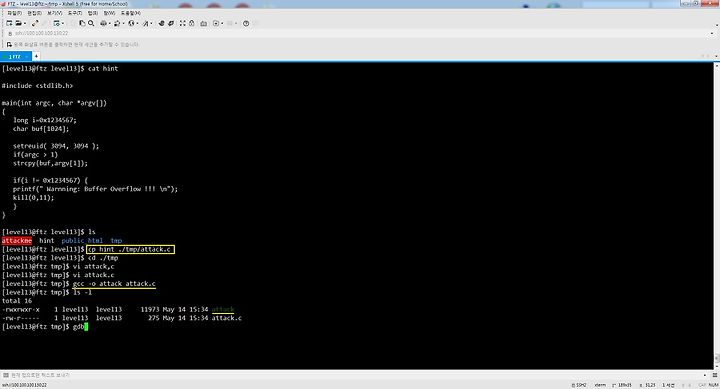This screenshot has width=720, height=389.
Task: Expand the Properties icon dropdown arrow
Action: tap(63, 23)
